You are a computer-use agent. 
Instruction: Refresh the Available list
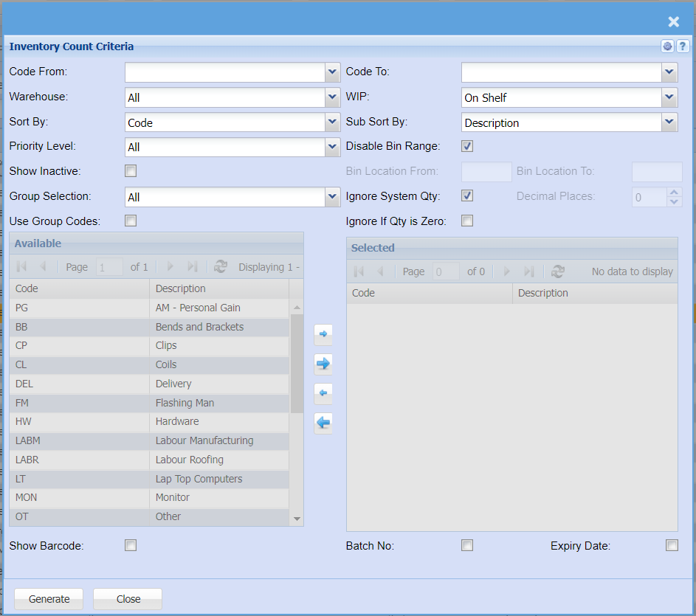[221, 267]
